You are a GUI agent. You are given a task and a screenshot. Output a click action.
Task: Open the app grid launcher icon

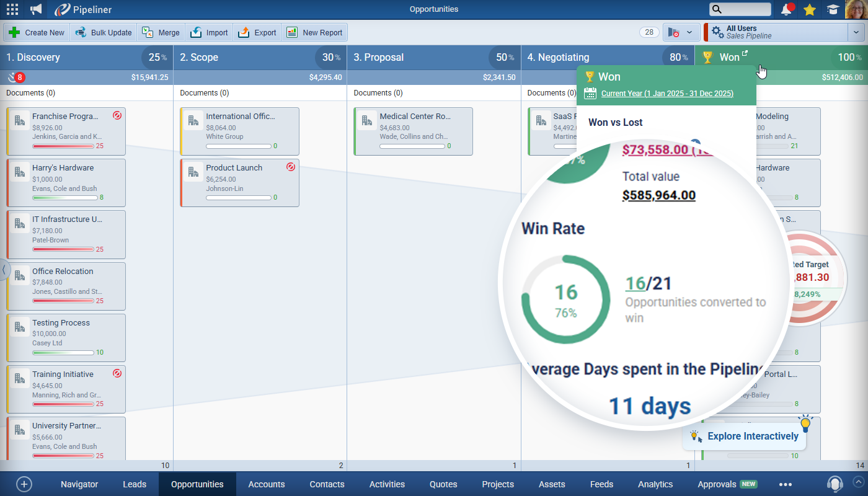12,9
